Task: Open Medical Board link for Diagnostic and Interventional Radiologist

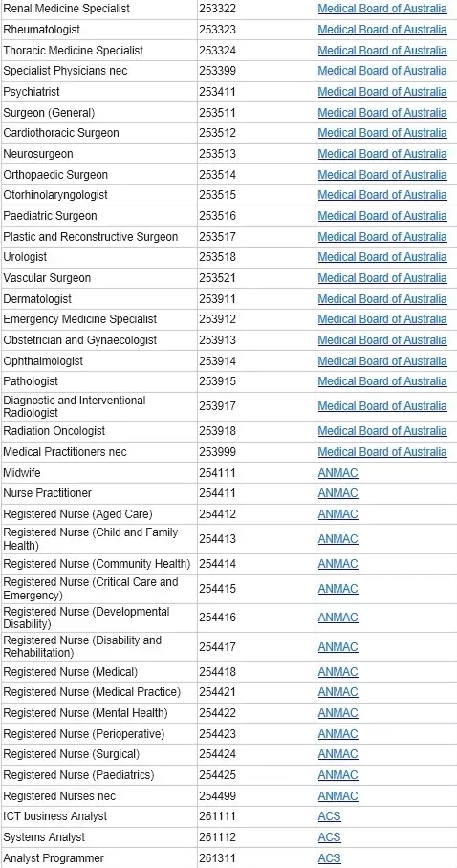Action: pos(382,406)
